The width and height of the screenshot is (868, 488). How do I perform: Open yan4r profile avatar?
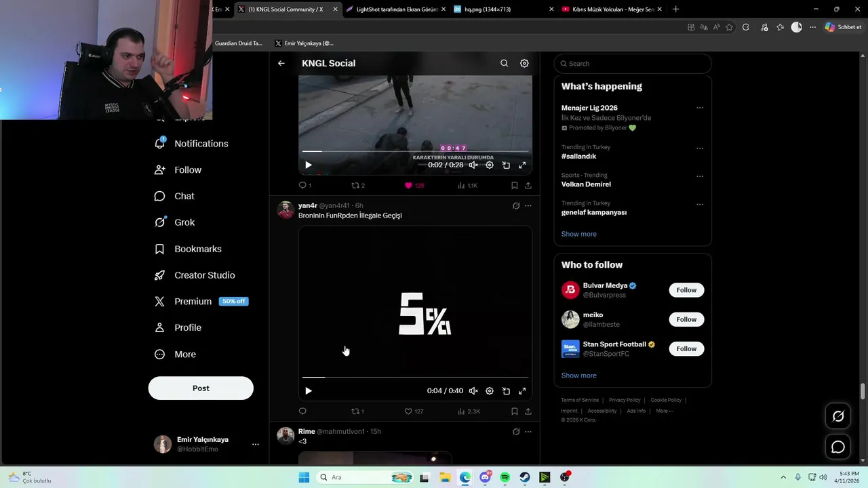[285, 209]
